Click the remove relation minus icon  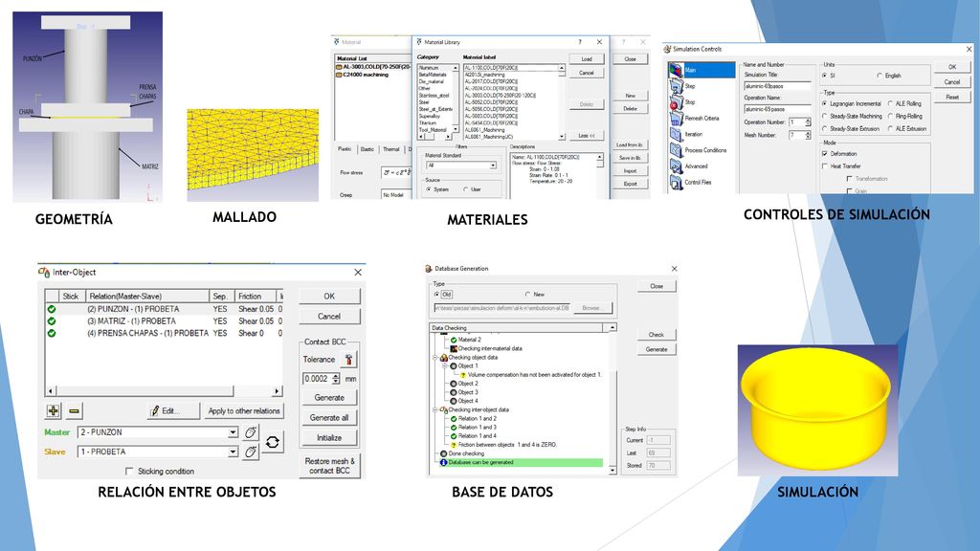click(x=74, y=411)
